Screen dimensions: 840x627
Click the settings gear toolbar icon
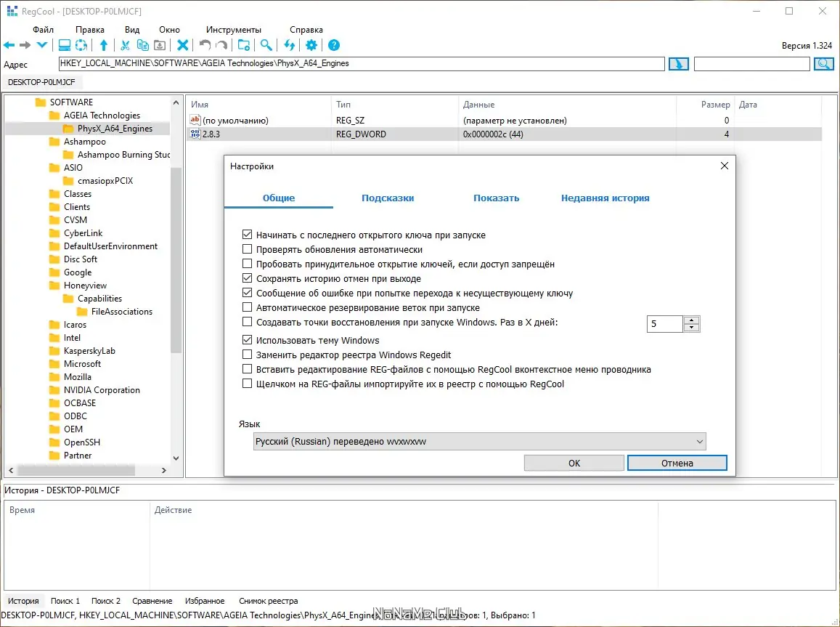coord(311,45)
